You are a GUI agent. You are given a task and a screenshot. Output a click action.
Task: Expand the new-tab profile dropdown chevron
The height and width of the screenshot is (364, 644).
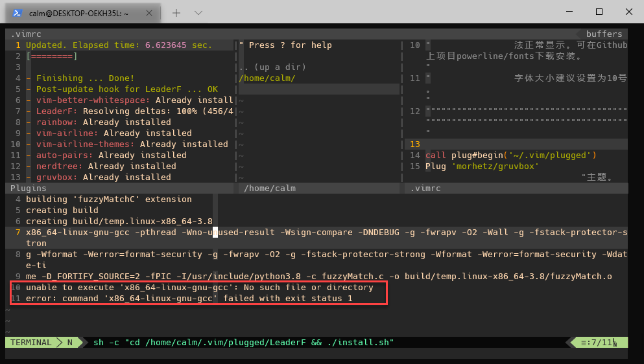(198, 12)
